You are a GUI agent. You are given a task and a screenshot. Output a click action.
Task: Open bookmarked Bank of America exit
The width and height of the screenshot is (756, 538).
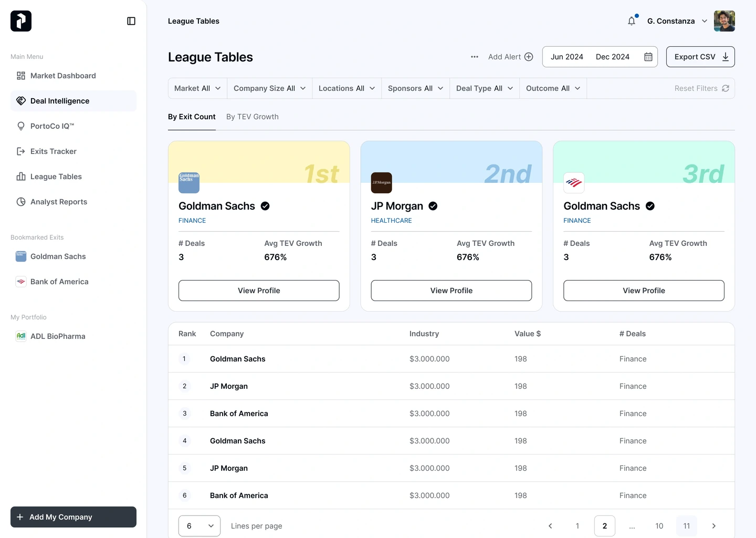point(73,282)
